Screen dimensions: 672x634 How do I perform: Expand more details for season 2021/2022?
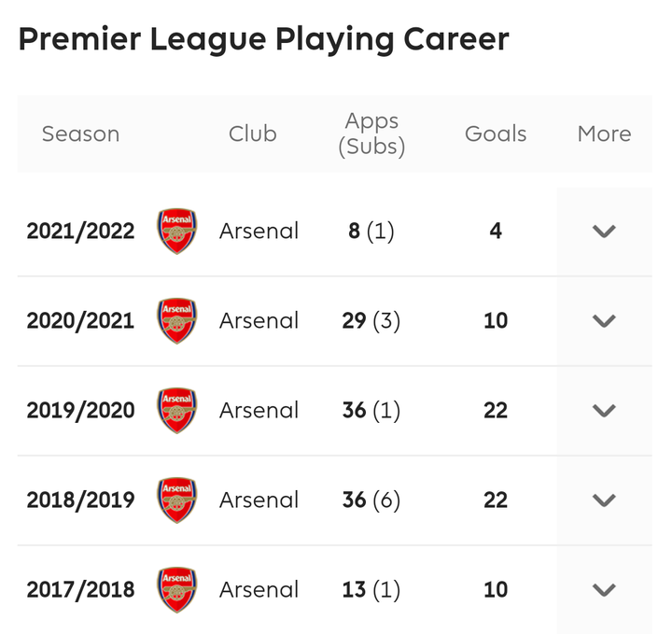pyautogui.click(x=604, y=232)
